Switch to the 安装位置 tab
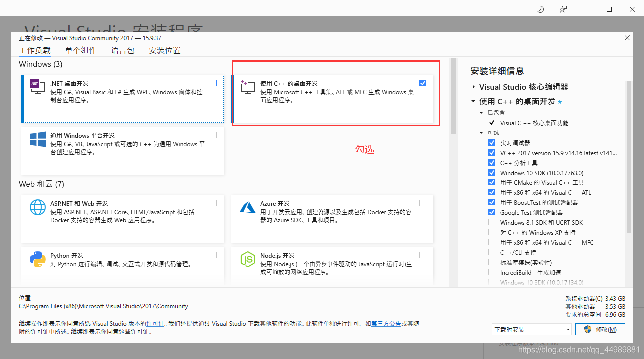 click(x=165, y=50)
